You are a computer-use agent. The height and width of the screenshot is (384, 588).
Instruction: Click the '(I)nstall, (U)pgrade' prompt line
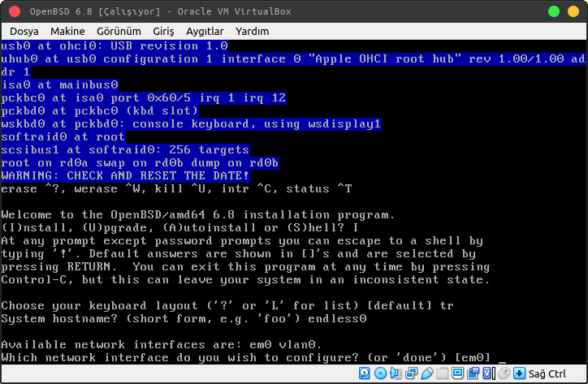click(x=180, y=227)
